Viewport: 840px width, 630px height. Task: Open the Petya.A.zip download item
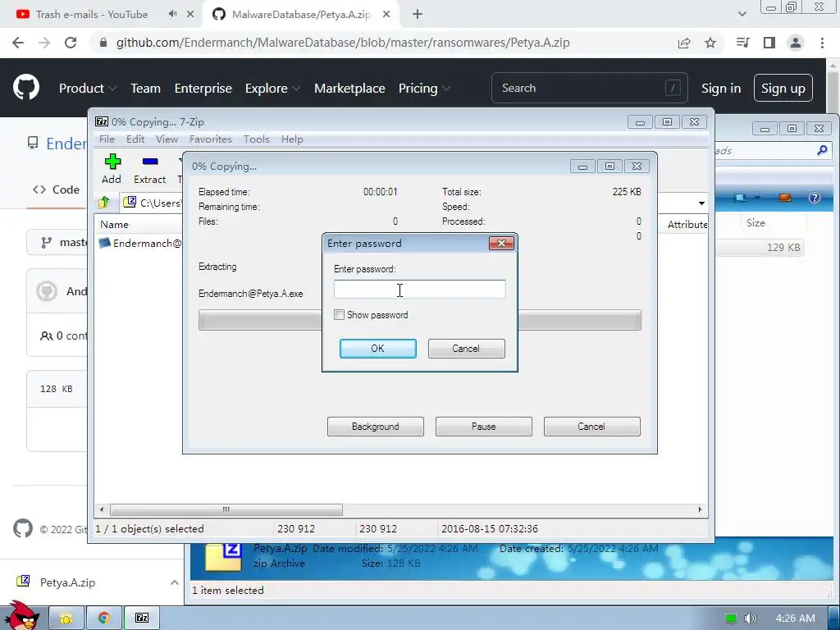pyautogui.click(x=67, y=582)
